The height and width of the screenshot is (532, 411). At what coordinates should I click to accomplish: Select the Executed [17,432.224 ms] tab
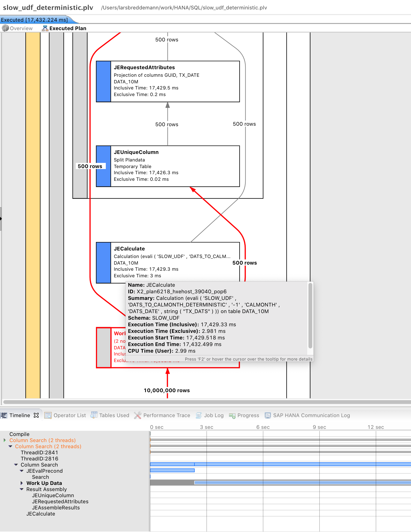[x=35, y=20]
